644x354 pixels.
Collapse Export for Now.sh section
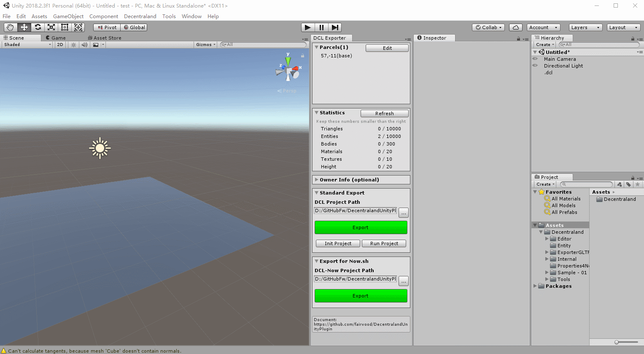click(317, 261)
